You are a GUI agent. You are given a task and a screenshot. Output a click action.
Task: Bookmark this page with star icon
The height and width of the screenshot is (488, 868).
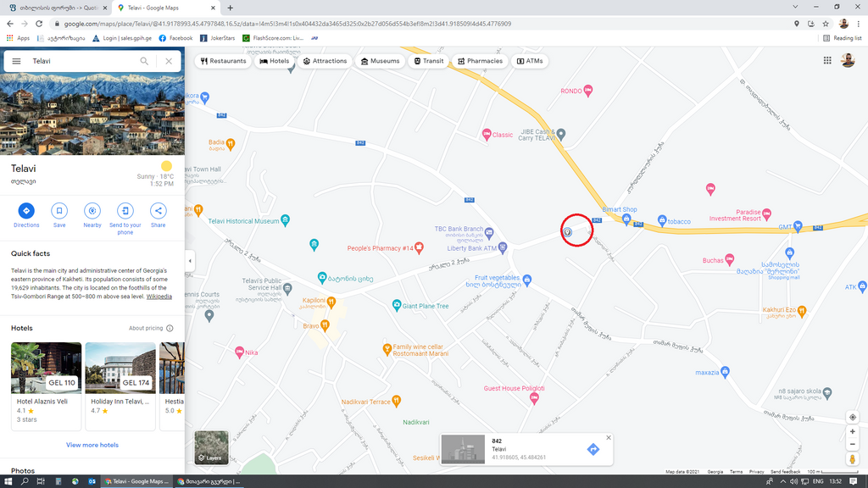pyautogui.click(x=826, y=24)
